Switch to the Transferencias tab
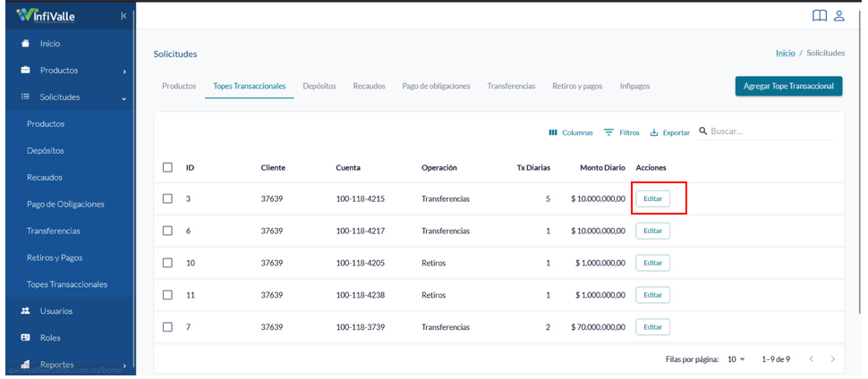The width and height of the screenshot is (868, 379). [x=511, y=87]
